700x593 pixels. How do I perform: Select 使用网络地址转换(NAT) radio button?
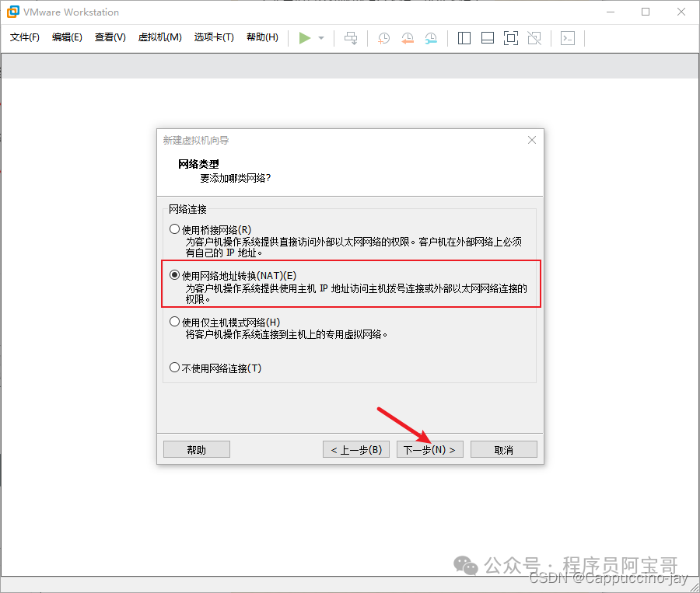tap(174, 275)
